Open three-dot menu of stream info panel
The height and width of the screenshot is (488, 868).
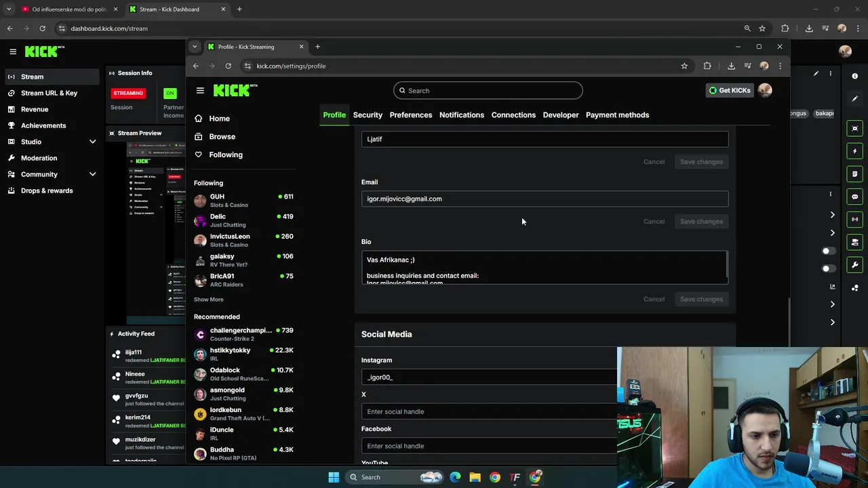[x=830, y=73]
